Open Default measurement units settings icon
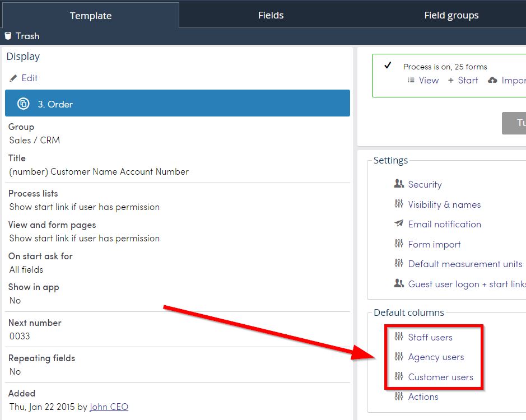Screen dimensions: 526x420 tap(400, 264)
